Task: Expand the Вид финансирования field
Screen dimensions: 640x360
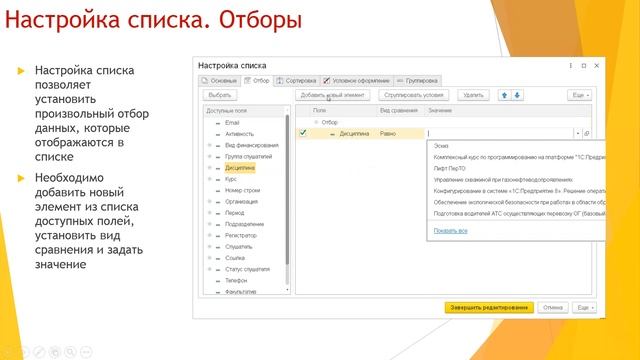Action: click(210, 145)
